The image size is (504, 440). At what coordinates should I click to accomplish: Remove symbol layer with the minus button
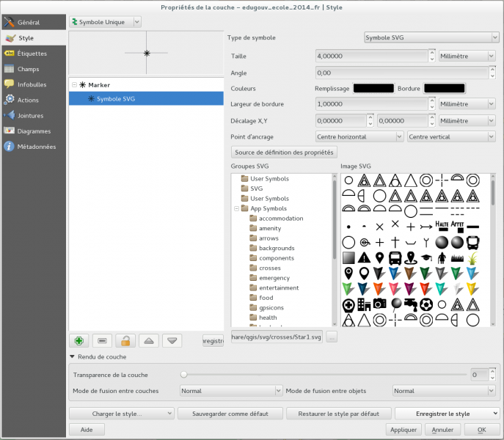click(102, 340)
